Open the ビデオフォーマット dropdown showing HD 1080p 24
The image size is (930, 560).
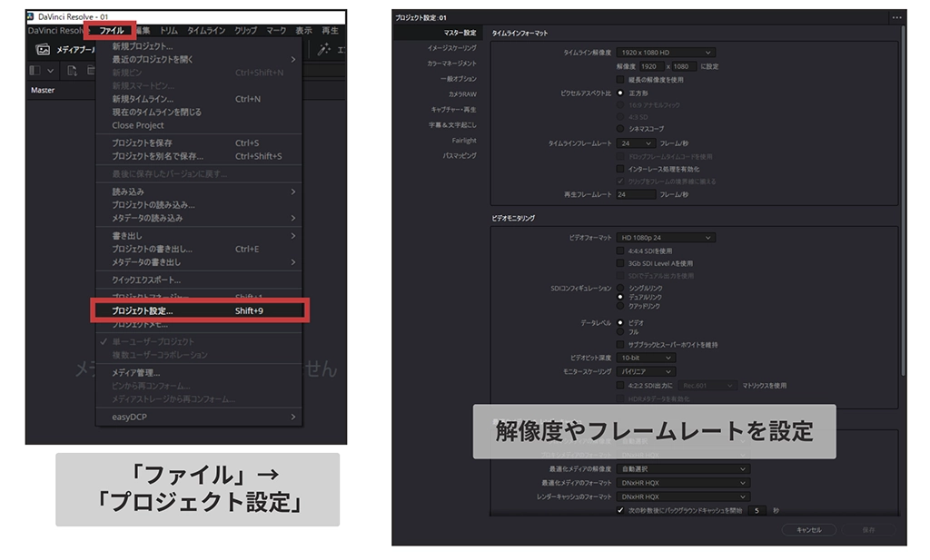666,238
